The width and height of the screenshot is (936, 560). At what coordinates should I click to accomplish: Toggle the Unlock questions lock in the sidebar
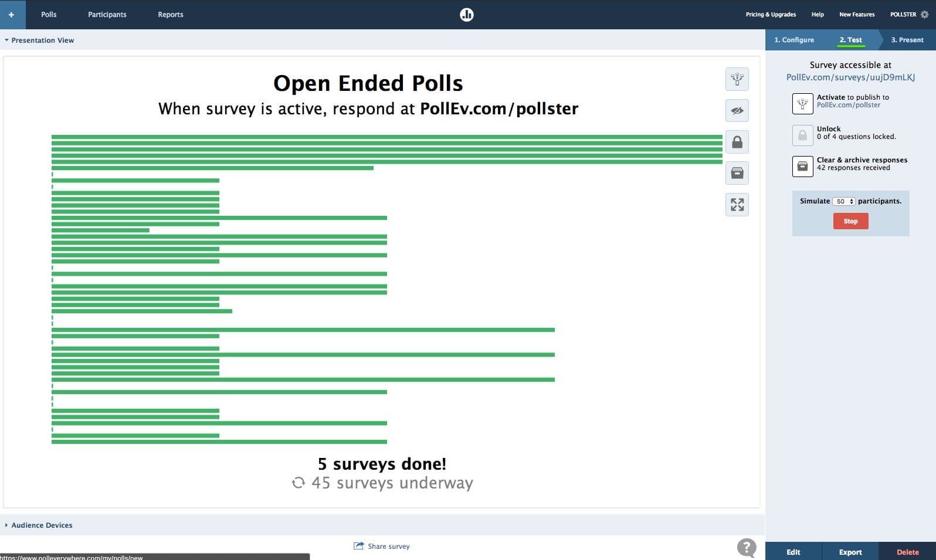click(x=802, y=135)
